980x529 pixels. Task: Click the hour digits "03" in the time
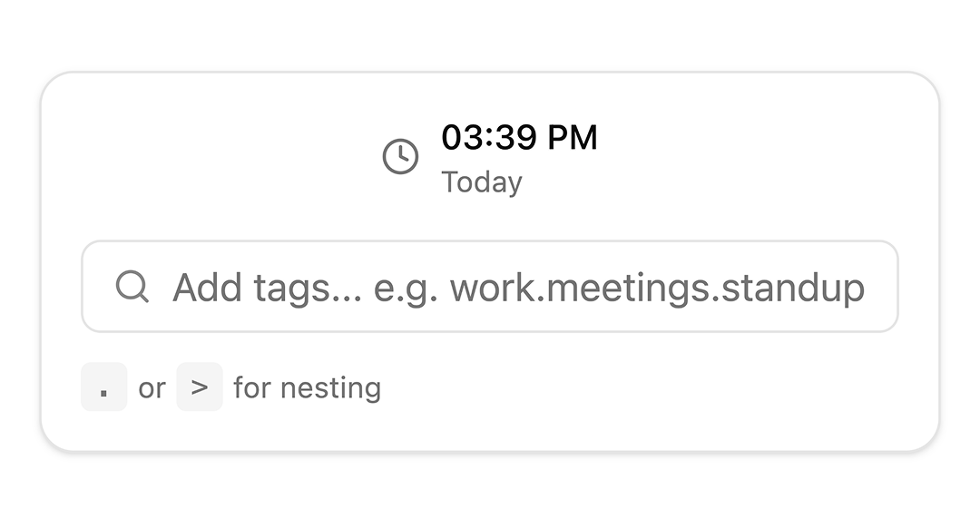[460, 138]
